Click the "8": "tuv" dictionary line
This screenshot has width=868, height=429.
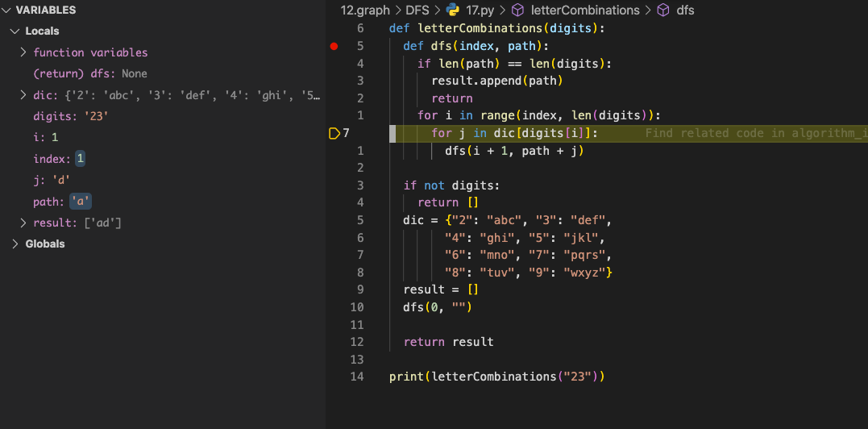[x=528, y=272]
